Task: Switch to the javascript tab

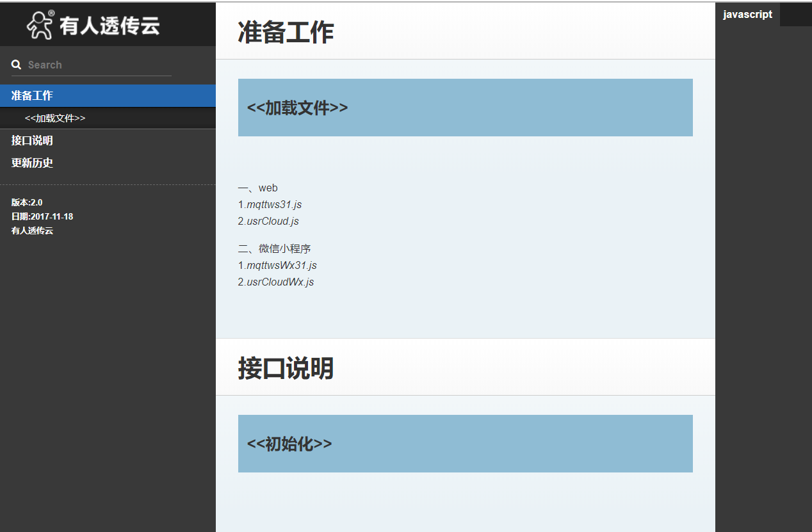Action: [748, 14]
